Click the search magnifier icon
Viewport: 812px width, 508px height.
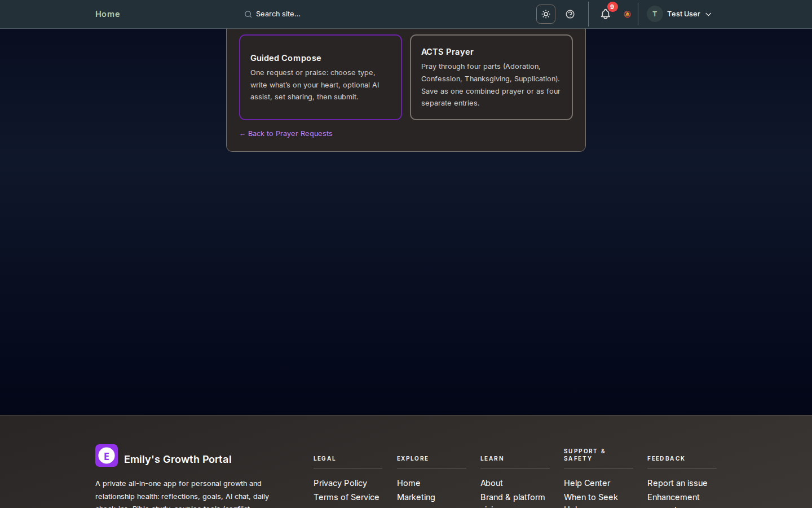pyautogui.click(x=248, y=15)
